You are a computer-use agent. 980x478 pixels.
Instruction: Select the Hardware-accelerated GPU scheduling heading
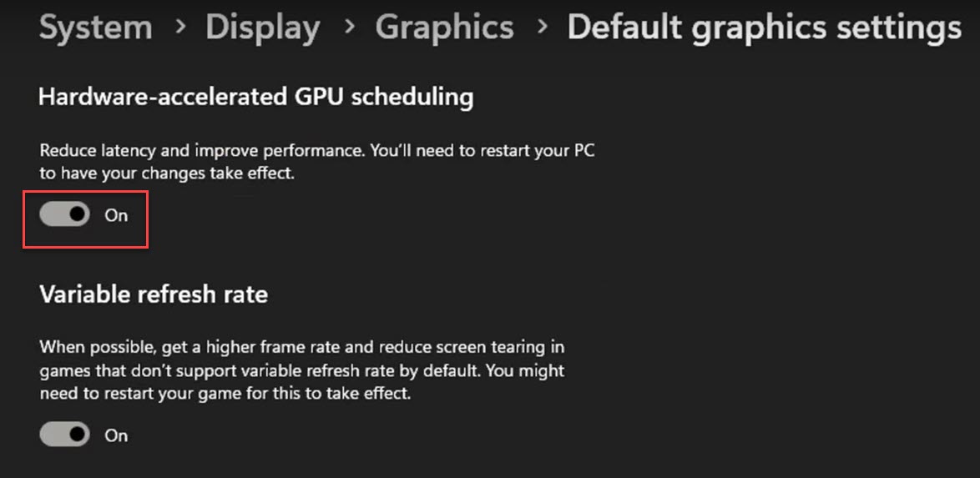coord(255,97)
